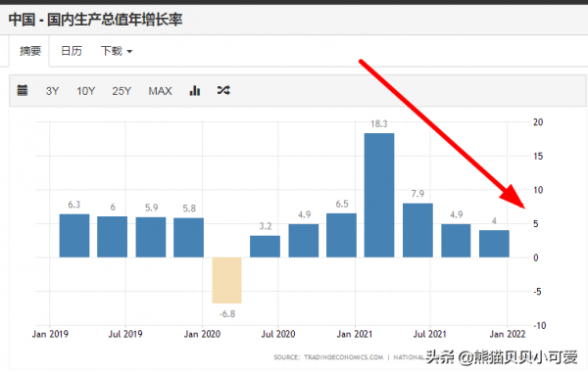
Task: Click the Jul 2020 axis label
Action: tap(278, 334)
